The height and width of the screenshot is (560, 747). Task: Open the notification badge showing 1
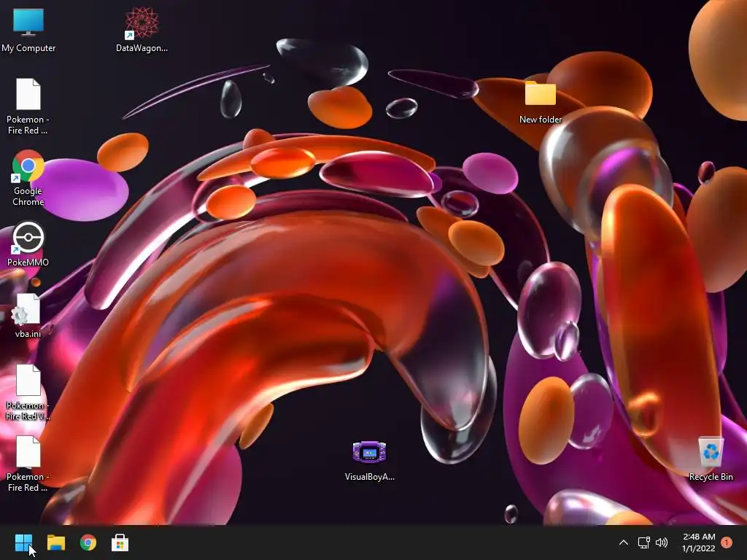click(x=727, y=542)
